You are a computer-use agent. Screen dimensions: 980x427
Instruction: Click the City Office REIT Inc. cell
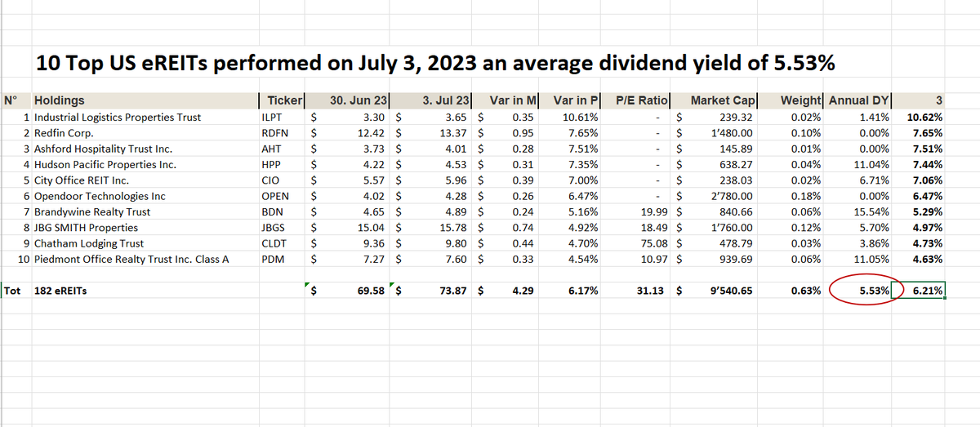(x=145, y=180)
